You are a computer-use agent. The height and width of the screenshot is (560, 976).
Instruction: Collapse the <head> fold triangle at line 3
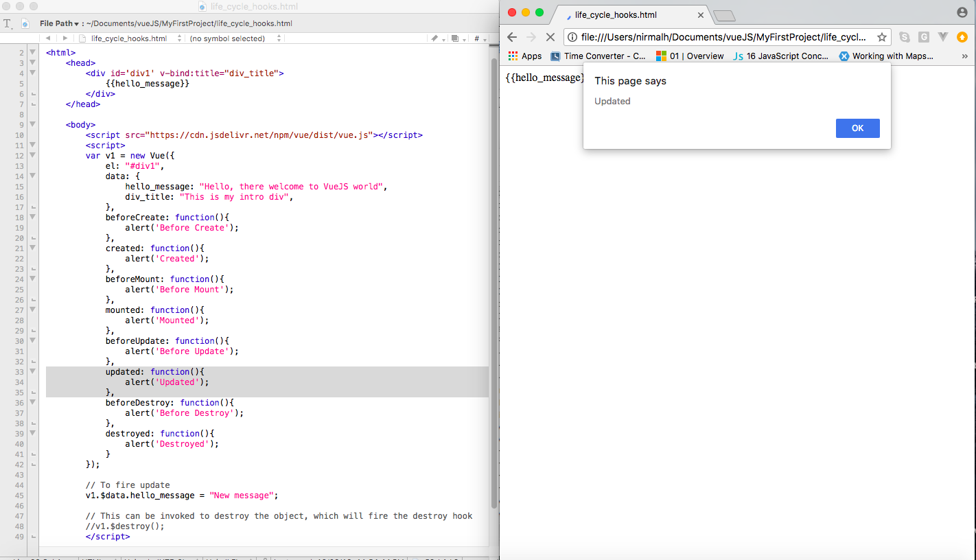32,62
